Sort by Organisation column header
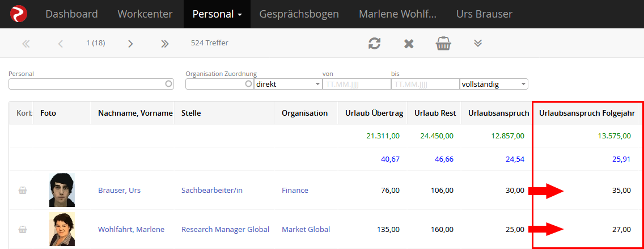The height and width of the screenshot is (249, 644). pyautogui.click(x=305, y=113)
